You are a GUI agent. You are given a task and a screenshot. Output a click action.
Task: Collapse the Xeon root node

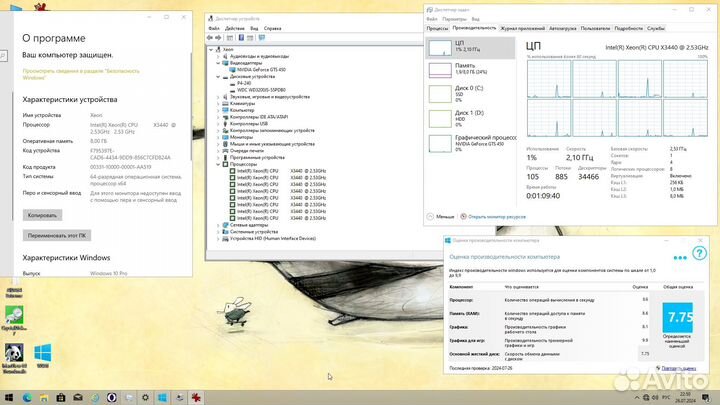211,50
